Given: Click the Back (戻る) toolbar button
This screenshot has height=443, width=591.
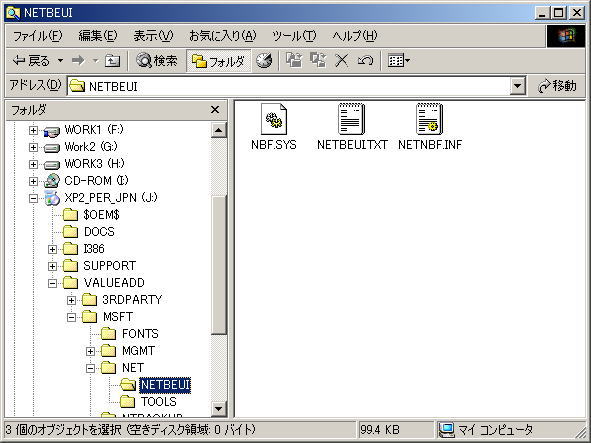Looking at the screenshot, I should pyautogui.click(x=32, y=60).
